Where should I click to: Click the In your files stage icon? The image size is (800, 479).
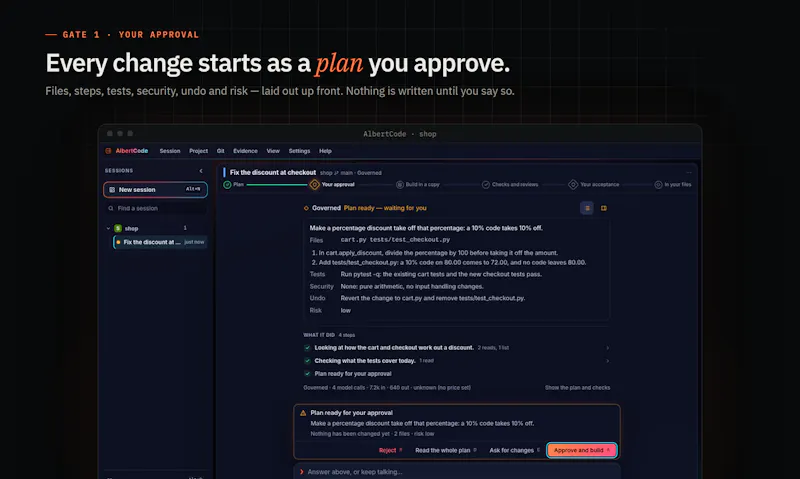tap(658, 185)
